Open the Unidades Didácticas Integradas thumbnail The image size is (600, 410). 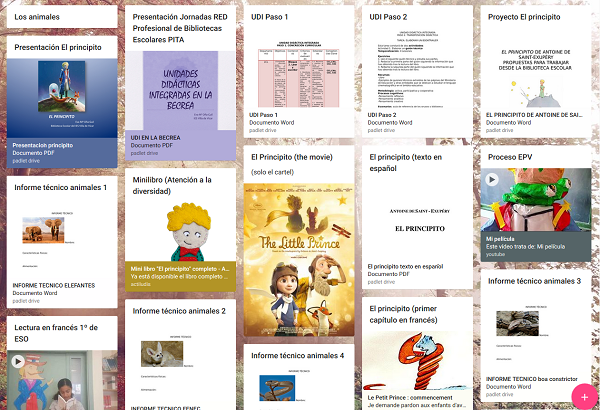[180, 91]
